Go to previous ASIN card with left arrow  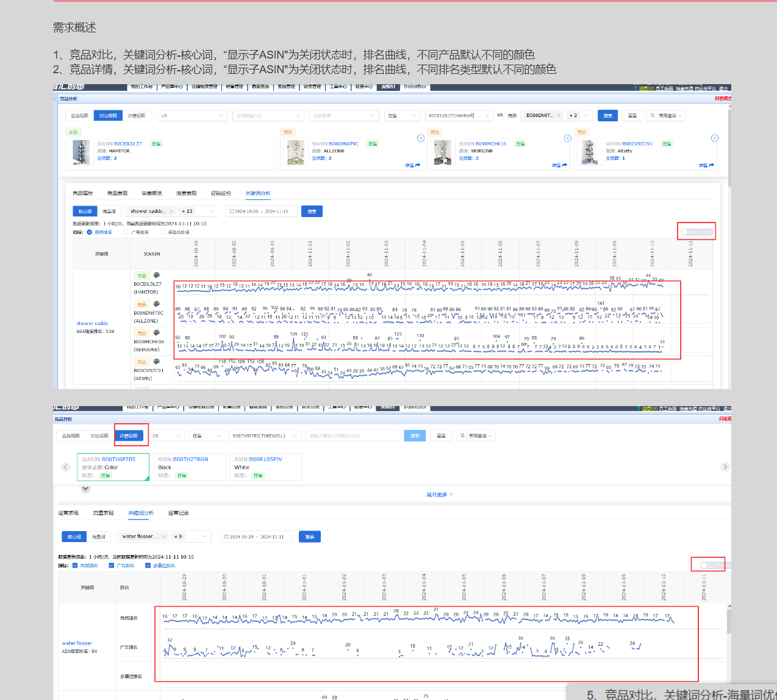point(66,467)
